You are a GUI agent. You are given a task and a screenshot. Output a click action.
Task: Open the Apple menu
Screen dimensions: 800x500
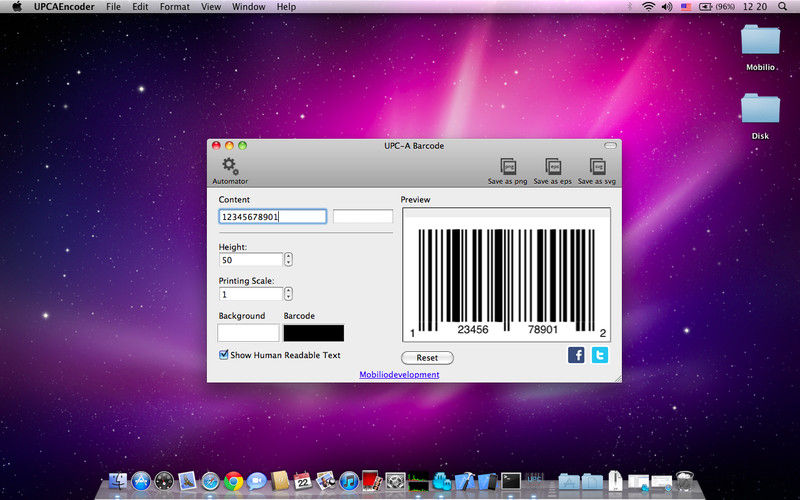[x=16, y=7]
